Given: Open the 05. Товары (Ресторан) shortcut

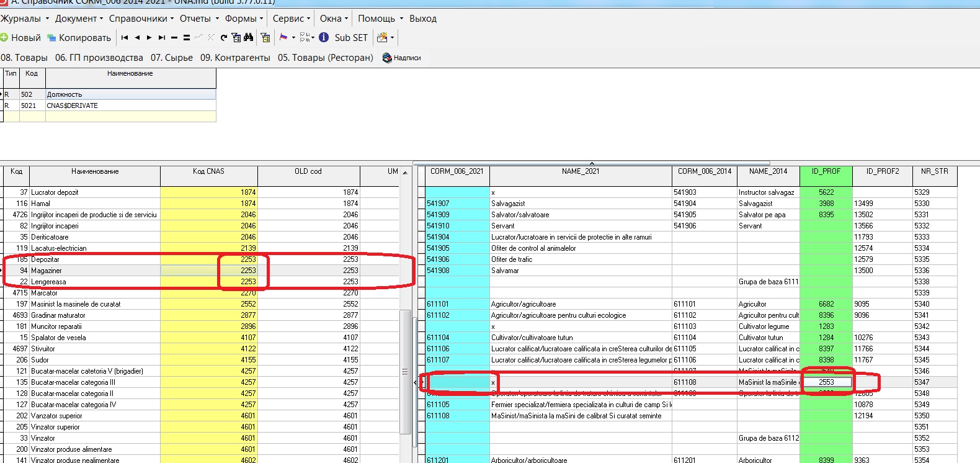Looking at the screenshot, I should tap(326, 58).
